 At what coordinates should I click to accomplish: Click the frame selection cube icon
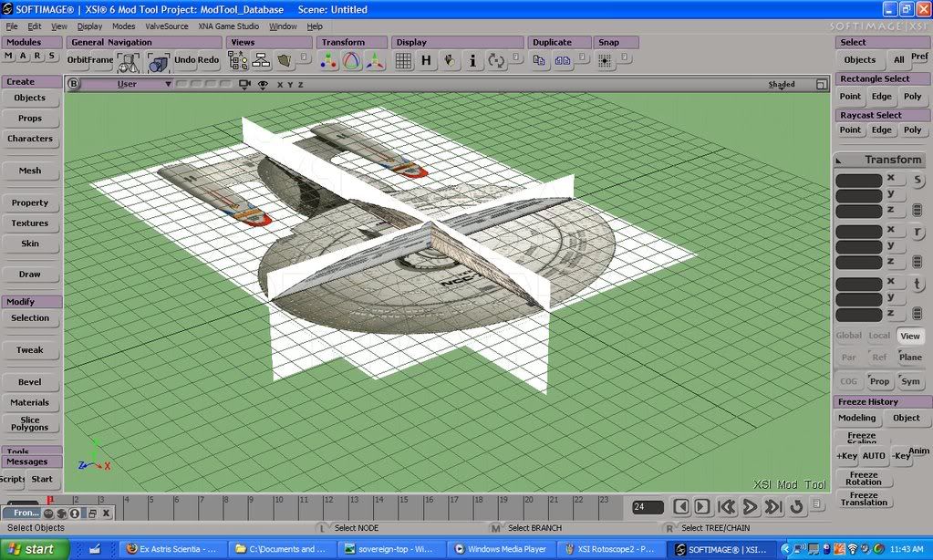click(x=158, y=61)
